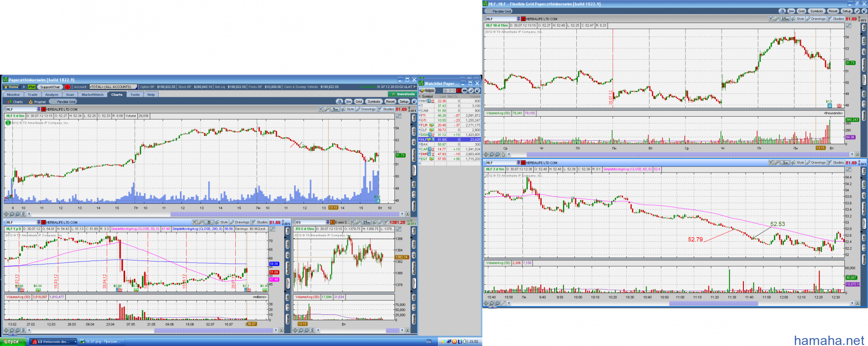Click red icon in Watchlist window toolbar
This screenshot has width=868, height=346.
(459, 90)
